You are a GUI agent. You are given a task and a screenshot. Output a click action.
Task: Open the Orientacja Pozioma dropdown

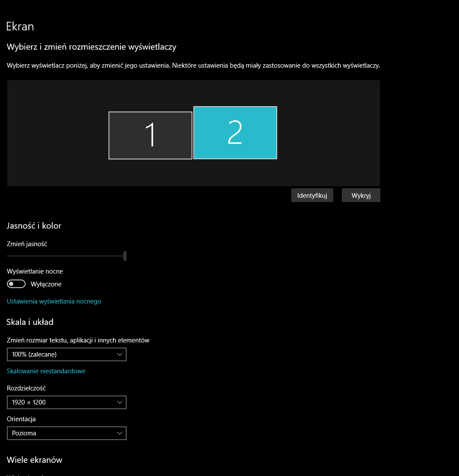click(66, 433)
